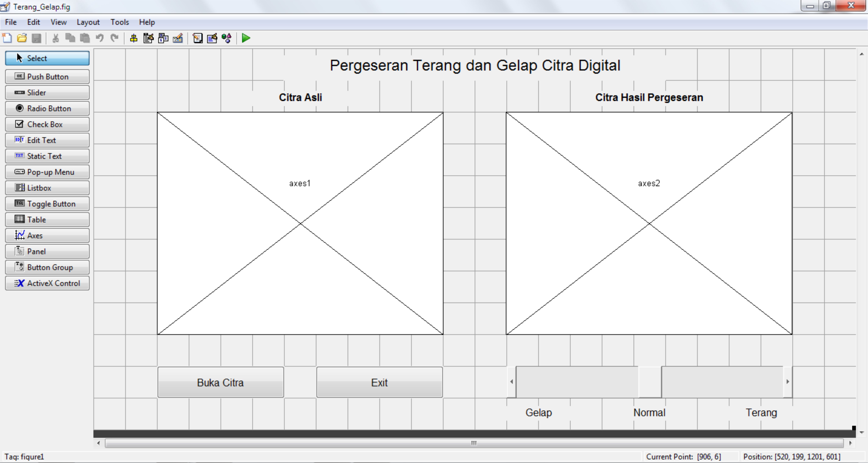Open the Layout menu
This screenshot has width=868, height=463.
click(88, 22)
